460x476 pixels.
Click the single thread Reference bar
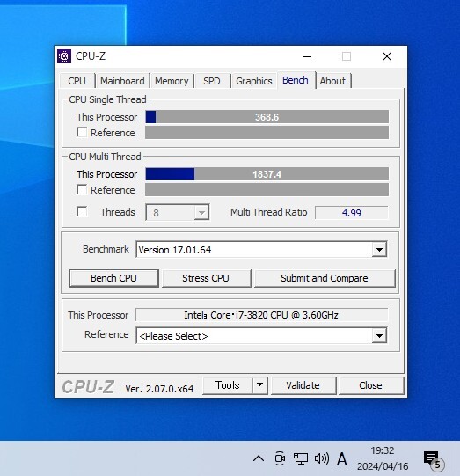(x=267, y=132)
